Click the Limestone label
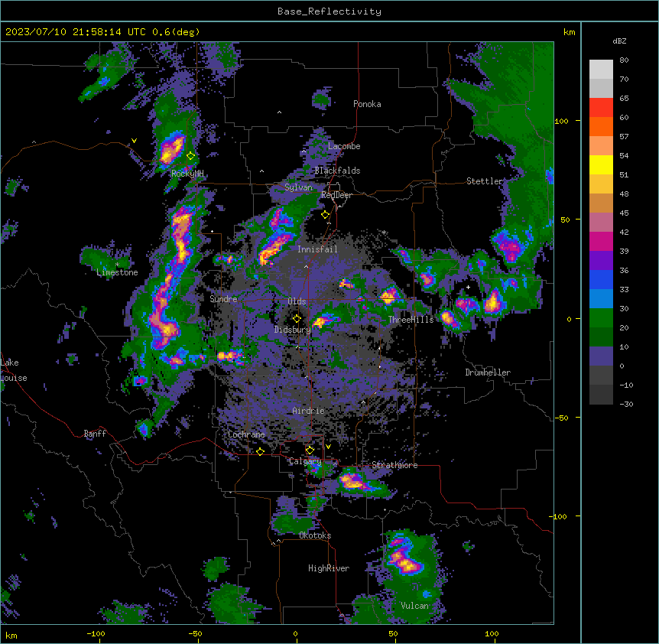 pos(117,272)
